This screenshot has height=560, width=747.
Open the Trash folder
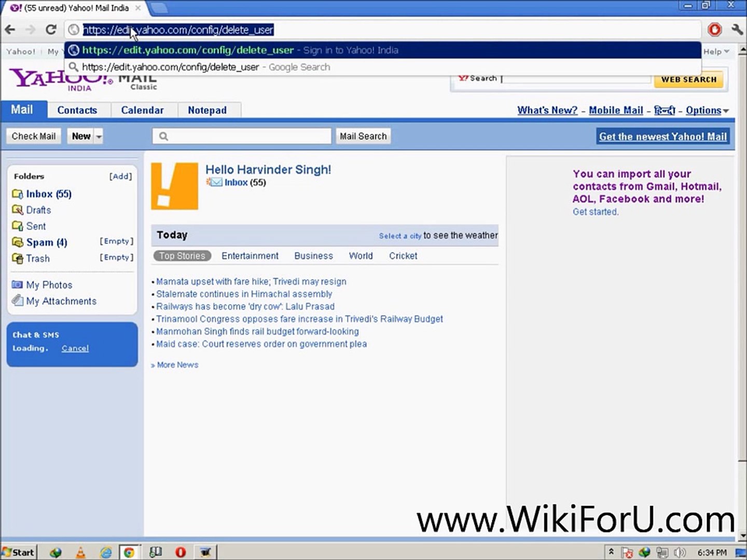pos(38,258)
